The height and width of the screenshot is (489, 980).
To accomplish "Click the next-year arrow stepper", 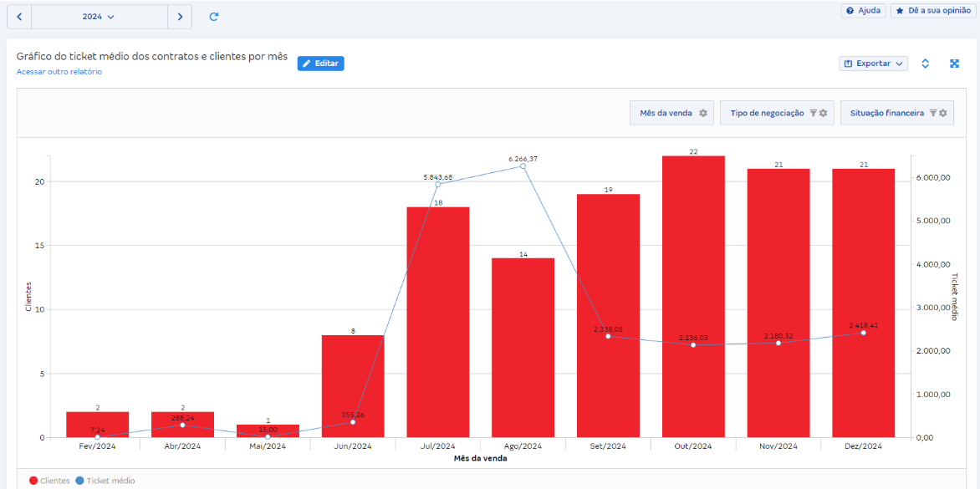I will [x=180, y=16].
